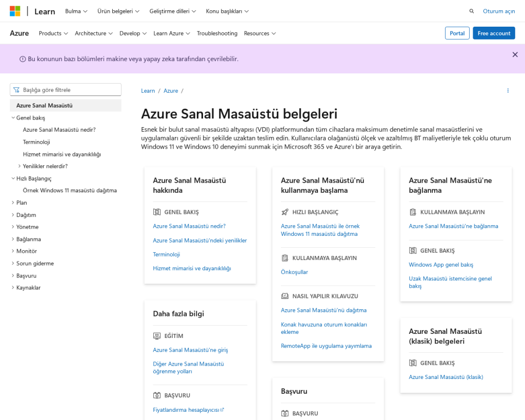Screen dimensions: 525x420
Task: Click the Azure brand link
Action: pyautogui.click(x=19, y=33)
